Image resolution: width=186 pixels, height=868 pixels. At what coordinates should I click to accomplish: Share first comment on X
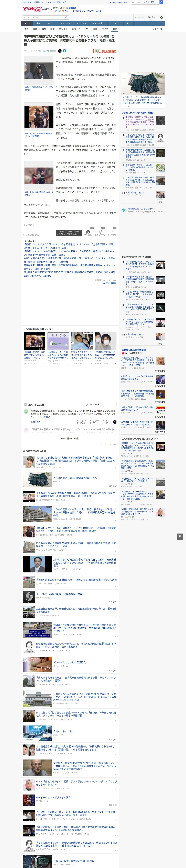pos(115,422)
